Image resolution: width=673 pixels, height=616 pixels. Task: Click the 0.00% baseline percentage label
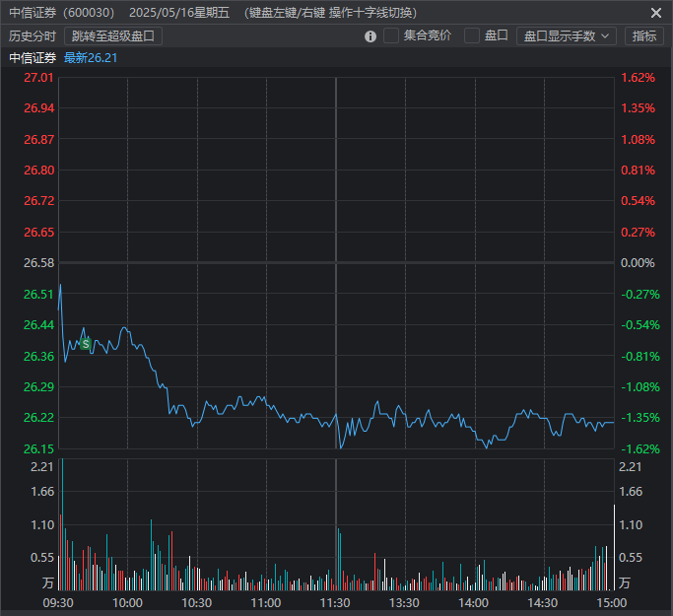point(639,263)
